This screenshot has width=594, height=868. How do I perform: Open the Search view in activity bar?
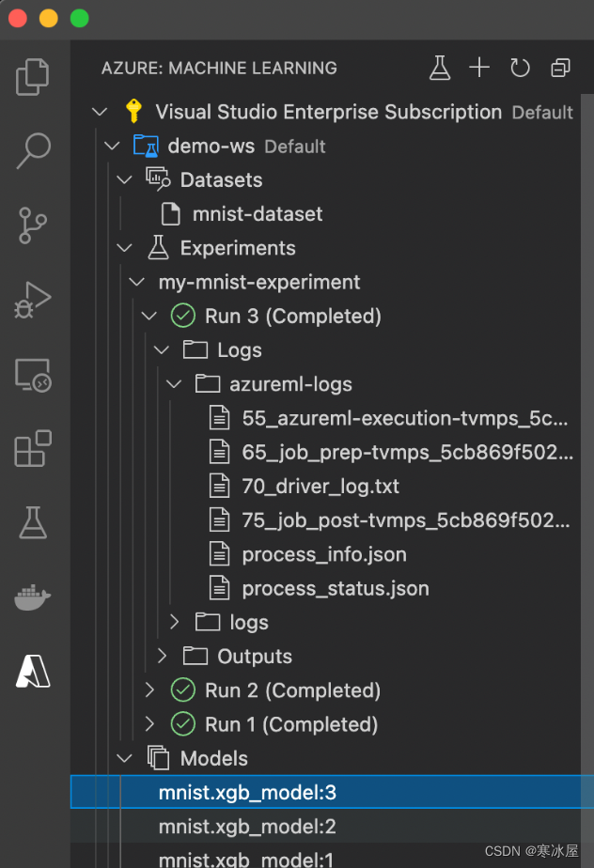[33, 150]
